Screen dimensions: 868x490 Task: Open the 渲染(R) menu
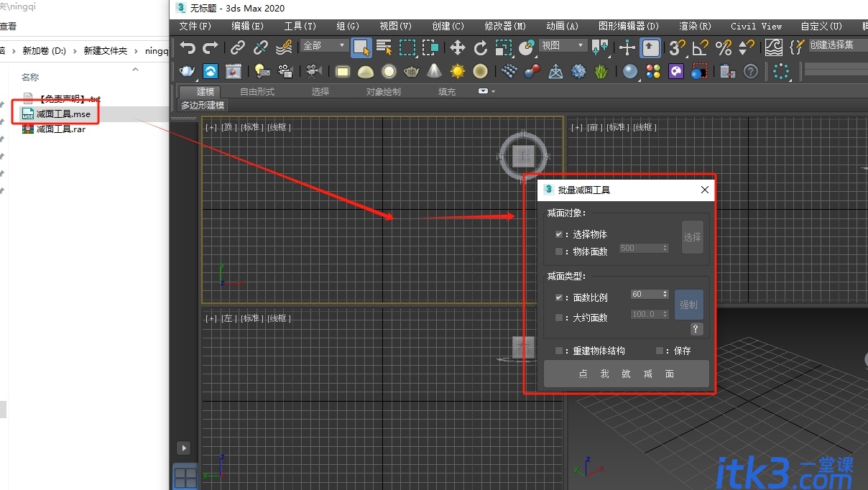[695, 26]
